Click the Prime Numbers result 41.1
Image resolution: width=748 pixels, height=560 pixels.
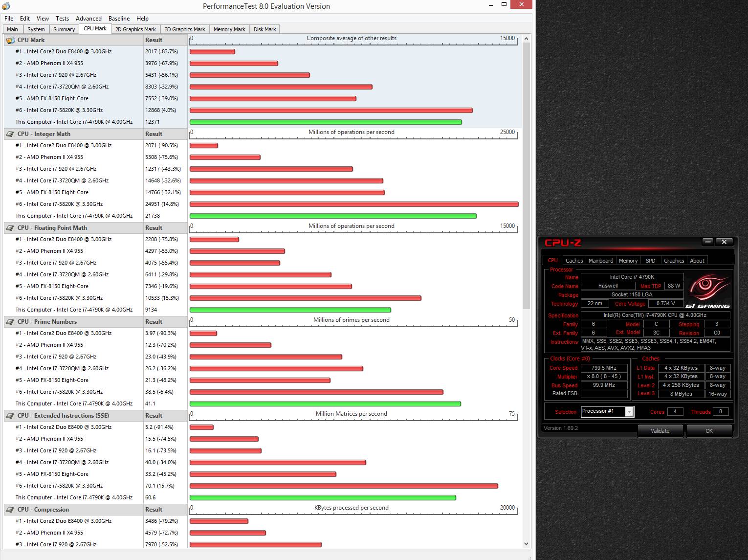pyautogui.click(x=150, y=404)
